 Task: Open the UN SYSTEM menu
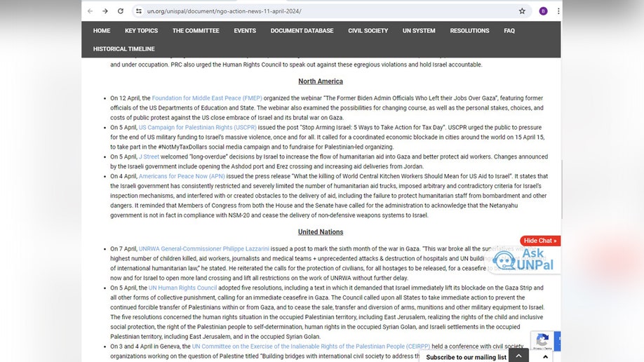click(419, 31)
